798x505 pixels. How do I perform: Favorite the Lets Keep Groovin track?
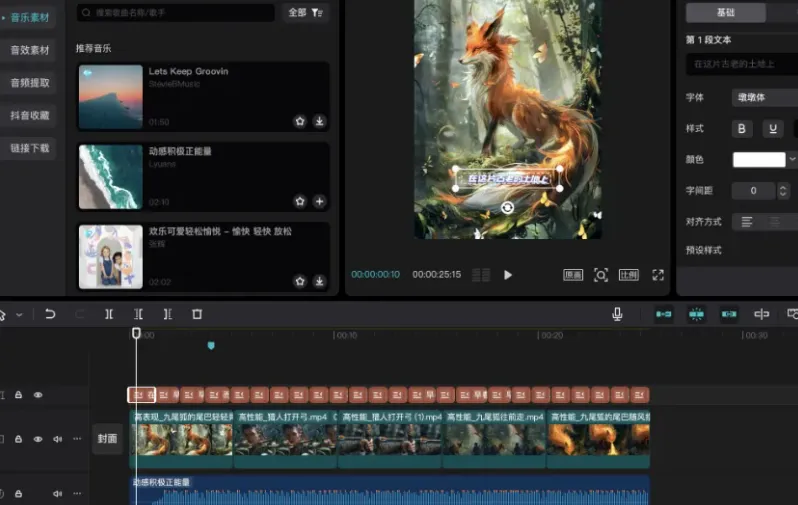(x=300, y=121)
